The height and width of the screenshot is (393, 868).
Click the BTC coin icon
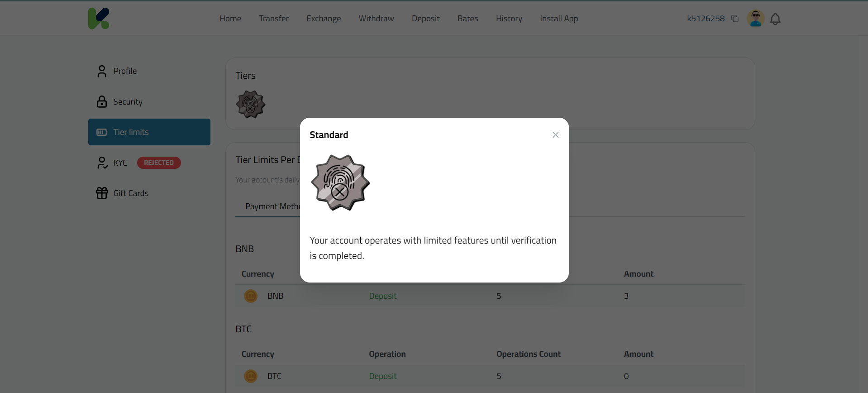[251, 376]
